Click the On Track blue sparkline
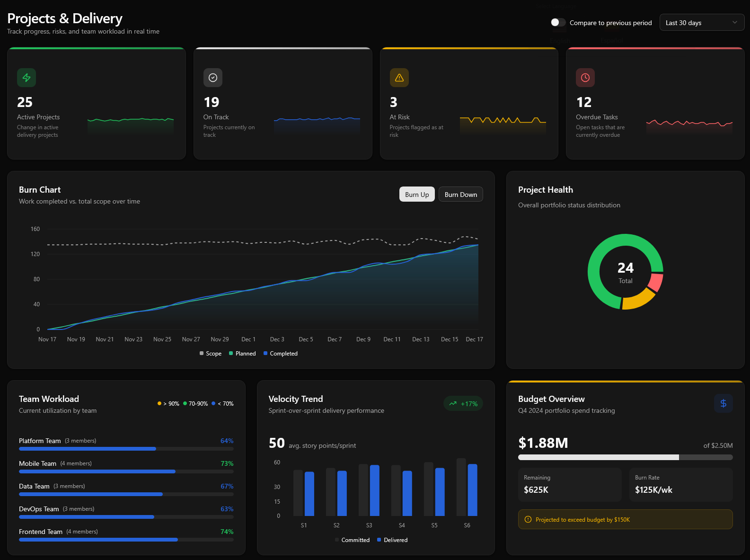Viewport: 750px width, 560px height. click(317, 126)
